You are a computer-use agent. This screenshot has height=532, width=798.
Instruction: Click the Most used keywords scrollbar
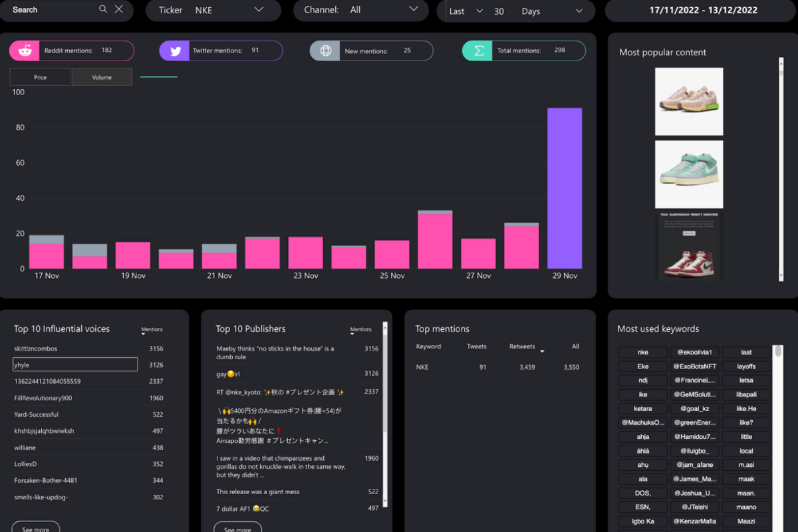(x=779, y=439)
